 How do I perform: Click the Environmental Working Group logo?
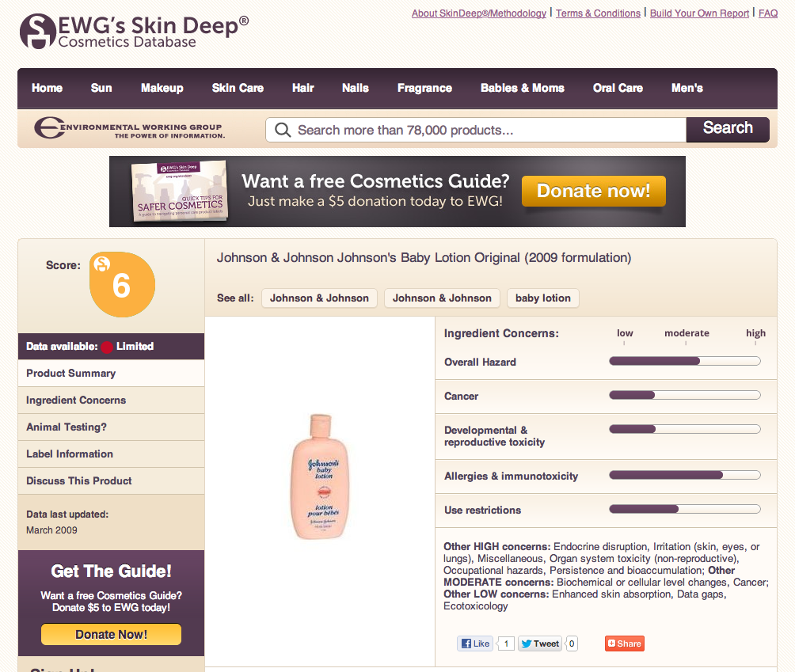pyautogui.click(x=129, y=127)
